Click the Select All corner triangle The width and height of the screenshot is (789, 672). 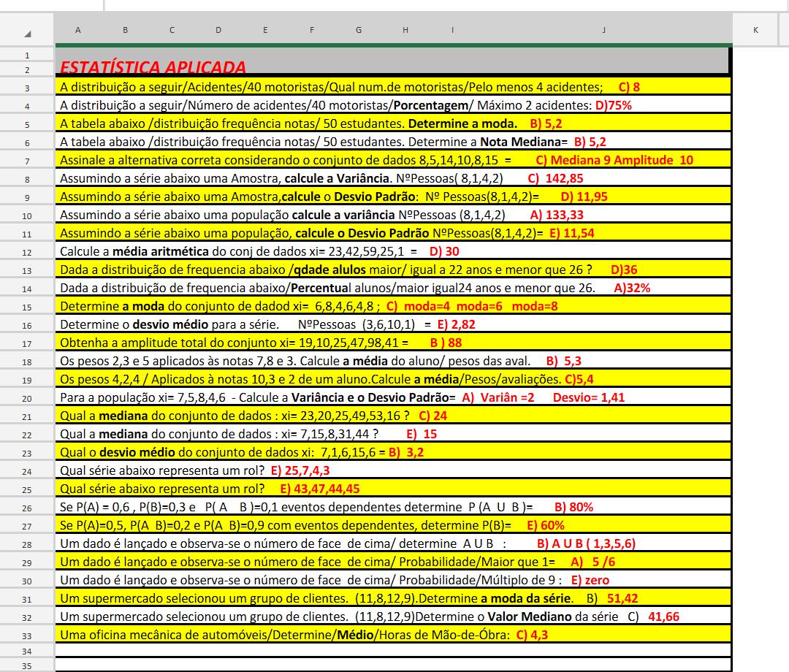click(x=27, y=32)
